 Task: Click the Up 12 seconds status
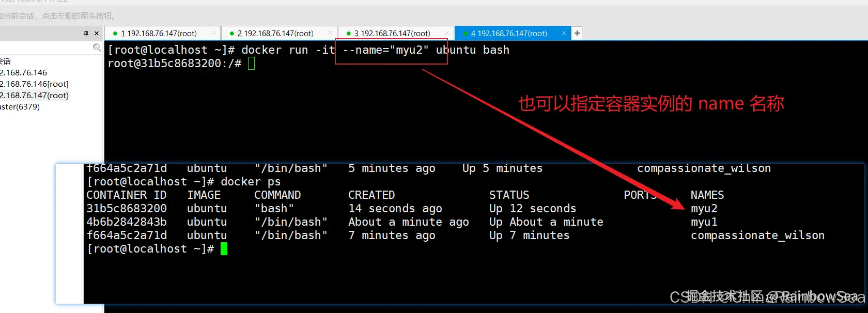click(533, 209)
